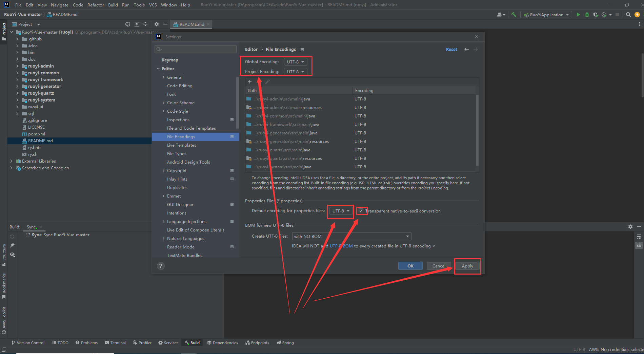Open the Refactor menu
Image resolution: width=644 pixels, height=354 pixels.
tap(96, 5)
